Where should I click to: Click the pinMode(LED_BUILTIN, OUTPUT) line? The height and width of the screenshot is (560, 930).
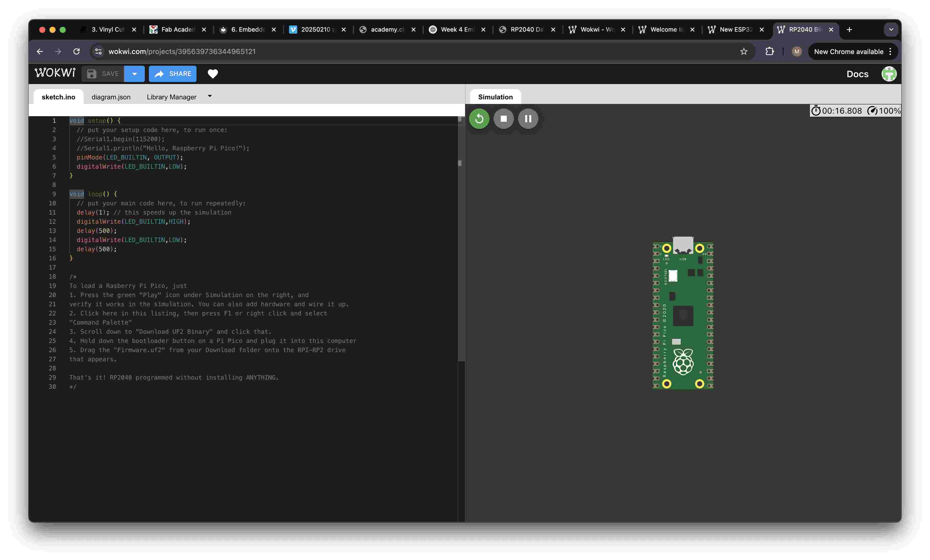coord(130,158)
